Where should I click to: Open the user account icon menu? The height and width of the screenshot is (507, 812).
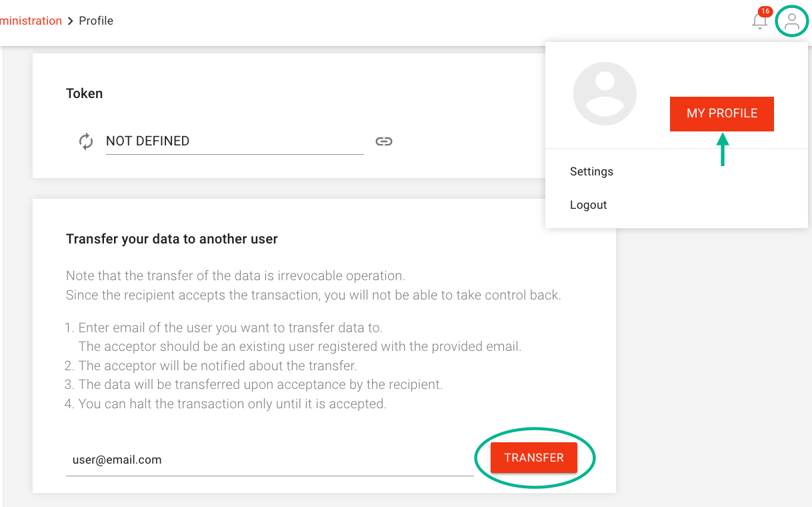click(792, 21)
